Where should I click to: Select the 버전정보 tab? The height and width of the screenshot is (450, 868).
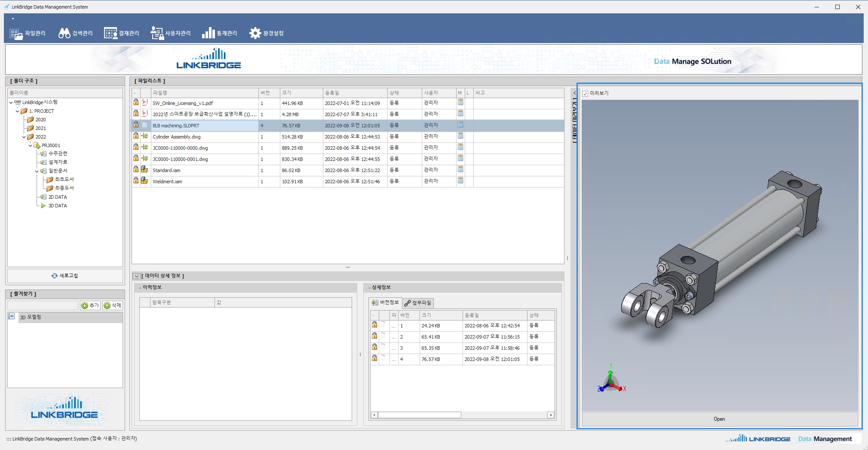pyautogui.click(x=386, y=302)
